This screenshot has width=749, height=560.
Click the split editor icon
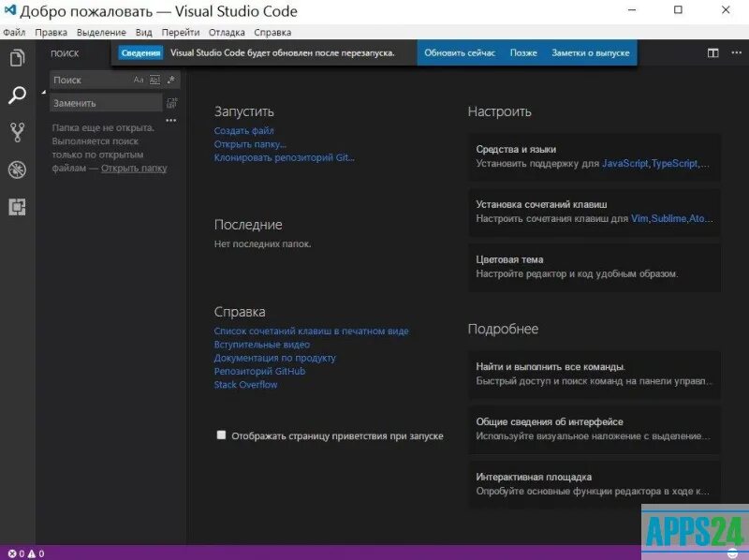tap(713, 53)
